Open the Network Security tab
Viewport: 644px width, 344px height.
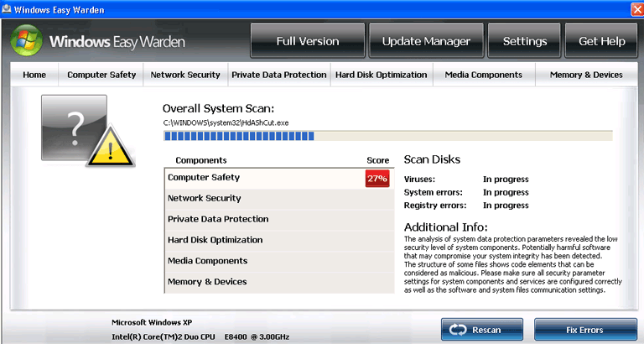coord(185,75)
